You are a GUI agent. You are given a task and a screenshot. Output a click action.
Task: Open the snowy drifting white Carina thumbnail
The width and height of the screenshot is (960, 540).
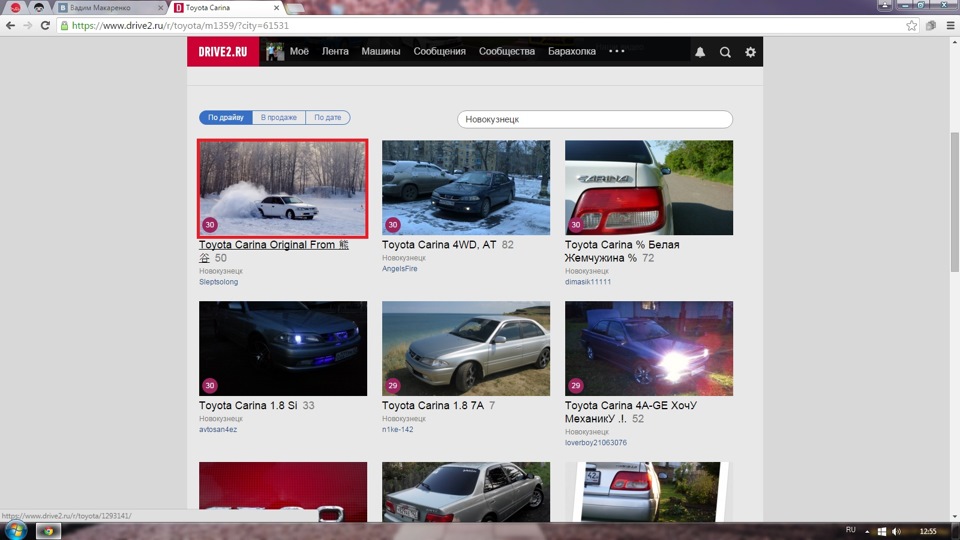283,188
